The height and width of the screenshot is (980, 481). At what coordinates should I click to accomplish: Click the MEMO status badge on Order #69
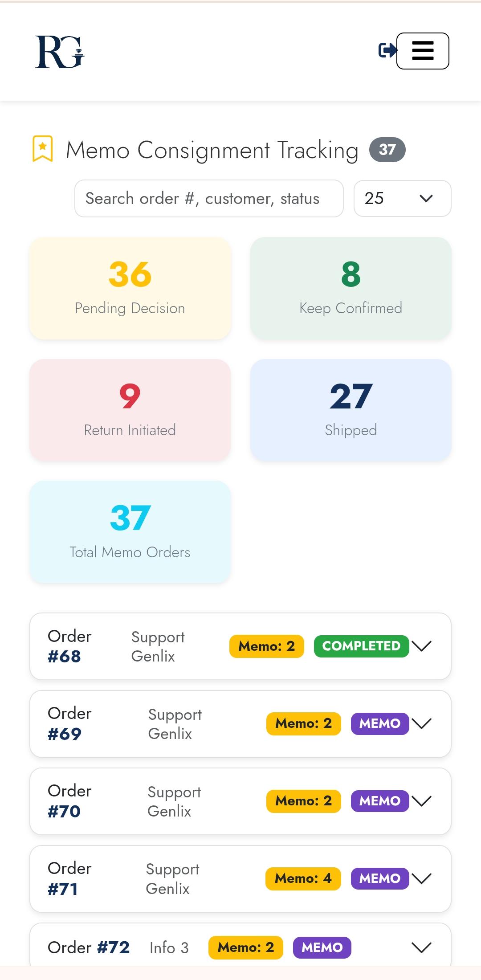tap(379, 723)
